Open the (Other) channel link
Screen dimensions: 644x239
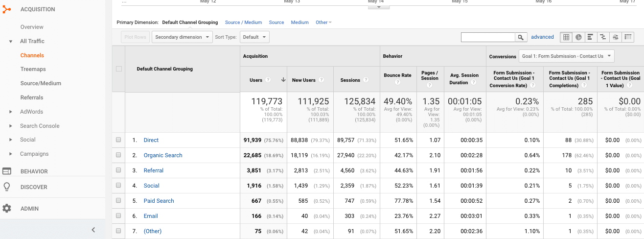153,231
